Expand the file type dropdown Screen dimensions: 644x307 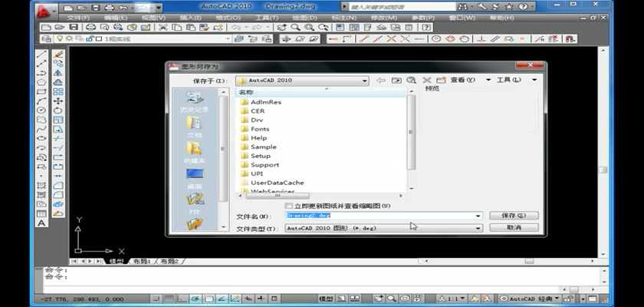tap(478, 228)
